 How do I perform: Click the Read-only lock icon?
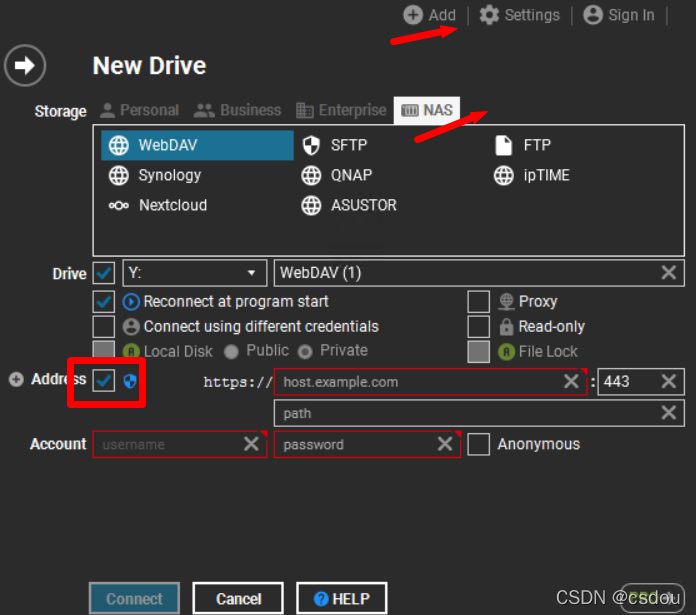[x=506, y=327]
